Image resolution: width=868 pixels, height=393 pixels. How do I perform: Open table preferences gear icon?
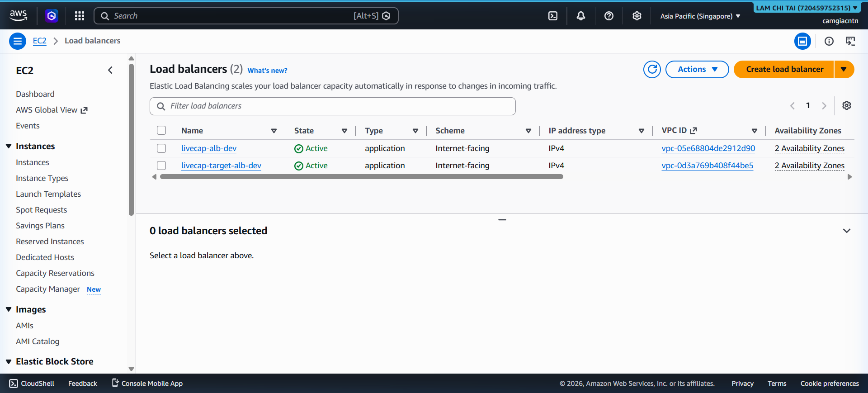tap(847, 105)
